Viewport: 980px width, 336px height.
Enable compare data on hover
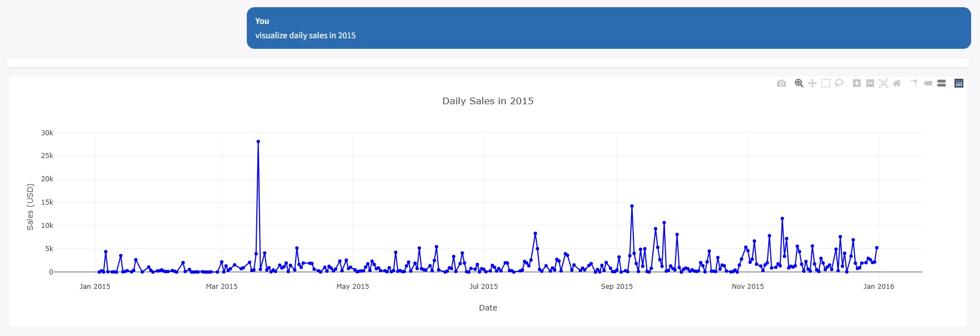941,83
